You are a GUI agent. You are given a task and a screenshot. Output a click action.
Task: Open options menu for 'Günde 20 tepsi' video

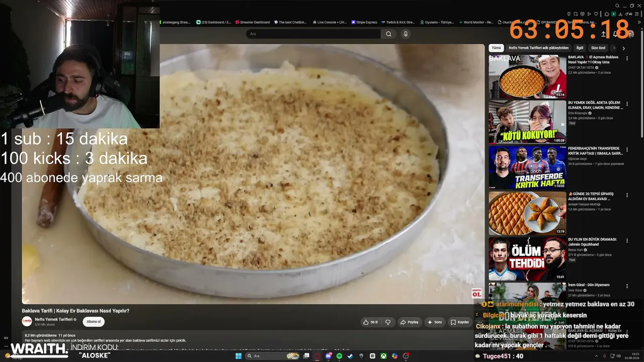click(x=627, y=195)
